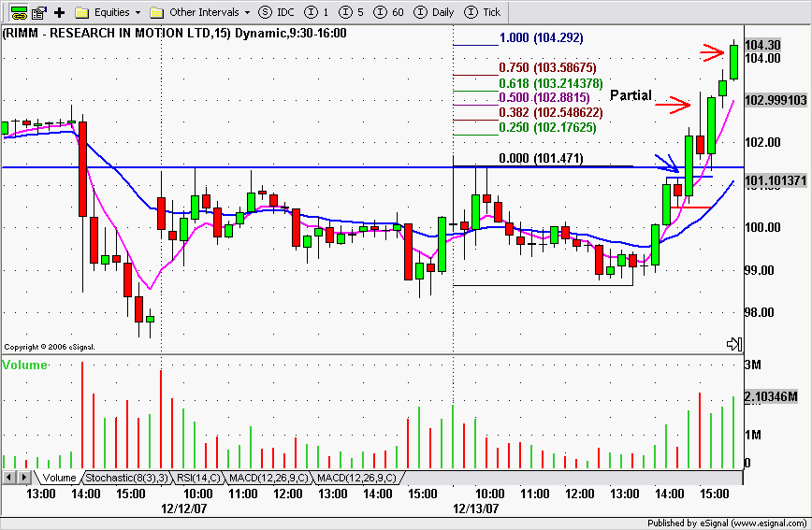Screen dimensions: 812x530
Task: Switch to 1 minute interval
Action: (316, 12)
